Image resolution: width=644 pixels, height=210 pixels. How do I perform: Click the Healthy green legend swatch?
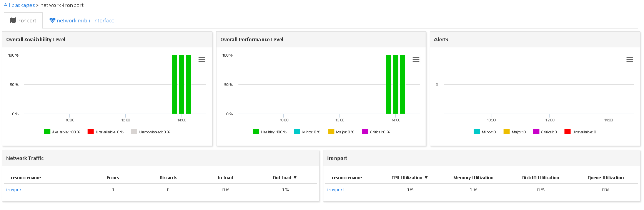[256, 132]
